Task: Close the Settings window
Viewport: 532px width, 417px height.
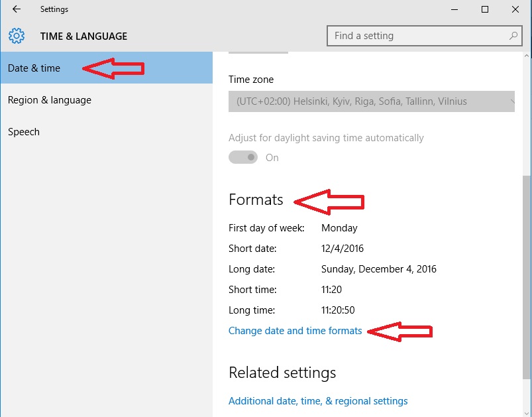Action: coord(515,9)
